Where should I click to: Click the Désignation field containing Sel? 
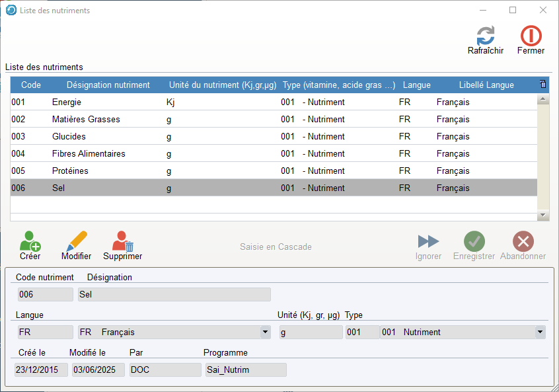(174, 295)
